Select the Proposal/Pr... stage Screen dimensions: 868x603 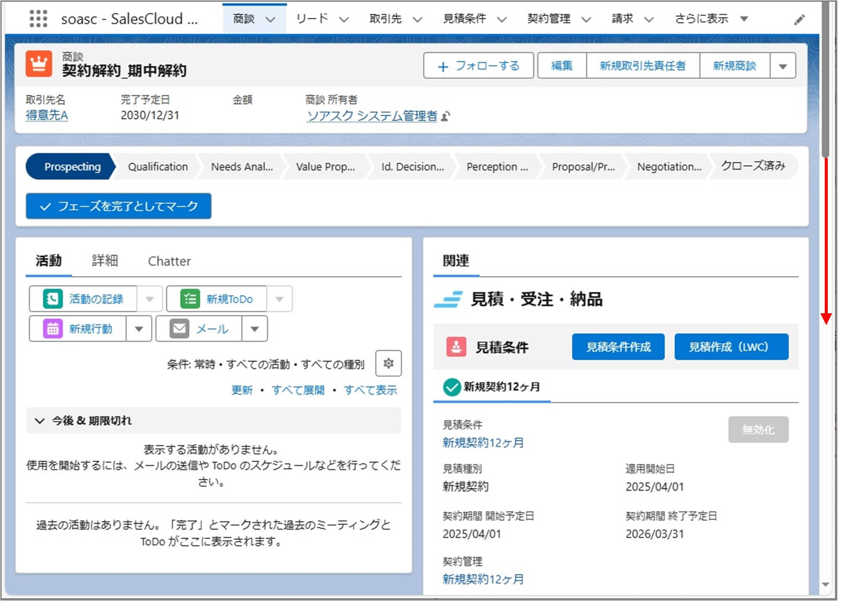tap(583, 167)
